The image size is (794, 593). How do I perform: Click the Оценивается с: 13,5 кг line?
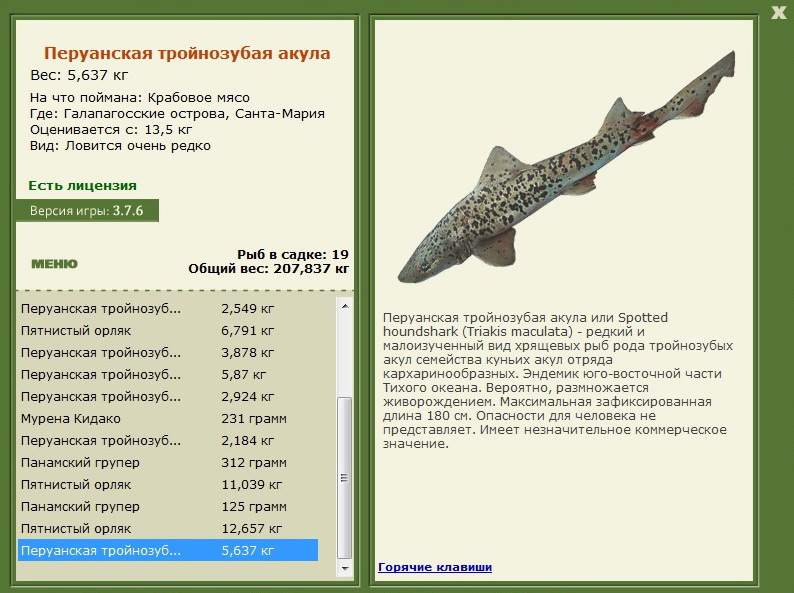coord(111,130)
